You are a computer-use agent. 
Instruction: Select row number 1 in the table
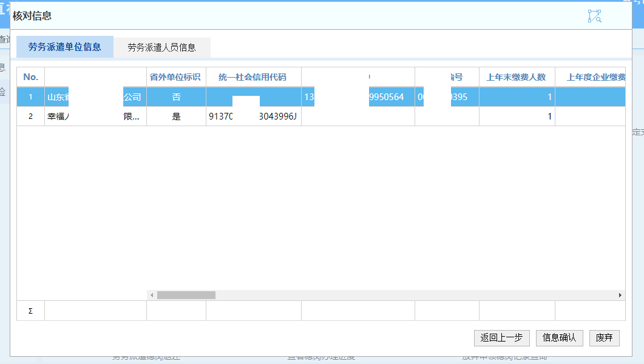click(30, 97)
